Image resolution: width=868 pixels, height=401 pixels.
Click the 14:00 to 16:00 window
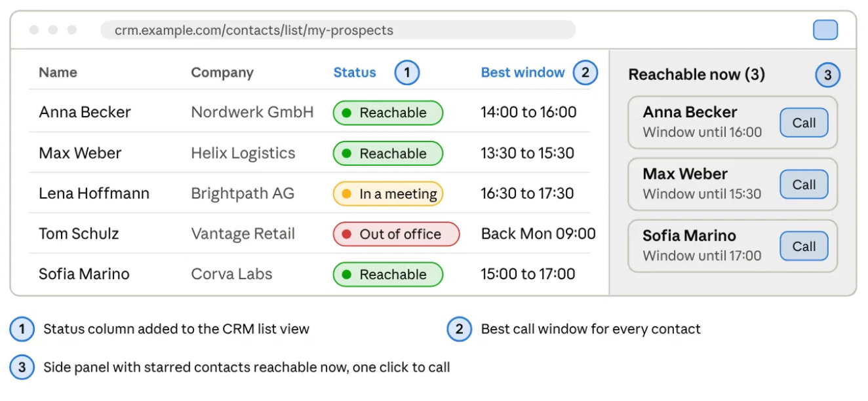click(528, 112)
